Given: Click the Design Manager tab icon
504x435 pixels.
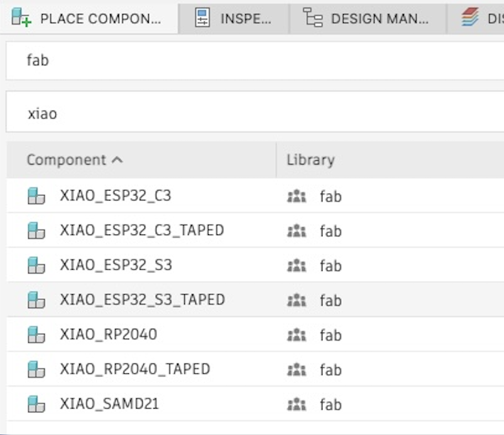Looking at the screenshot, I should [x=312, y=17].
